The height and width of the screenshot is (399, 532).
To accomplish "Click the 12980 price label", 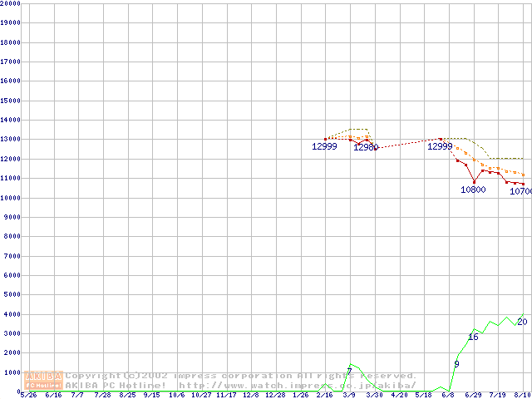I will click(366, 148).
